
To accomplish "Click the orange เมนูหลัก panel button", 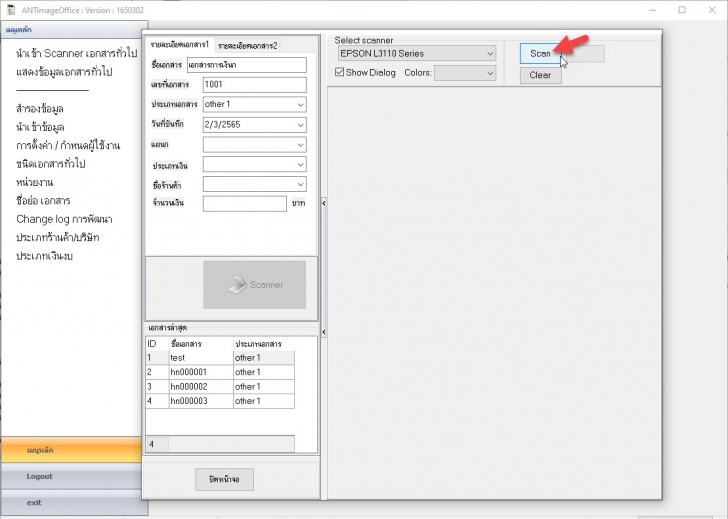I will click(71, 450).
